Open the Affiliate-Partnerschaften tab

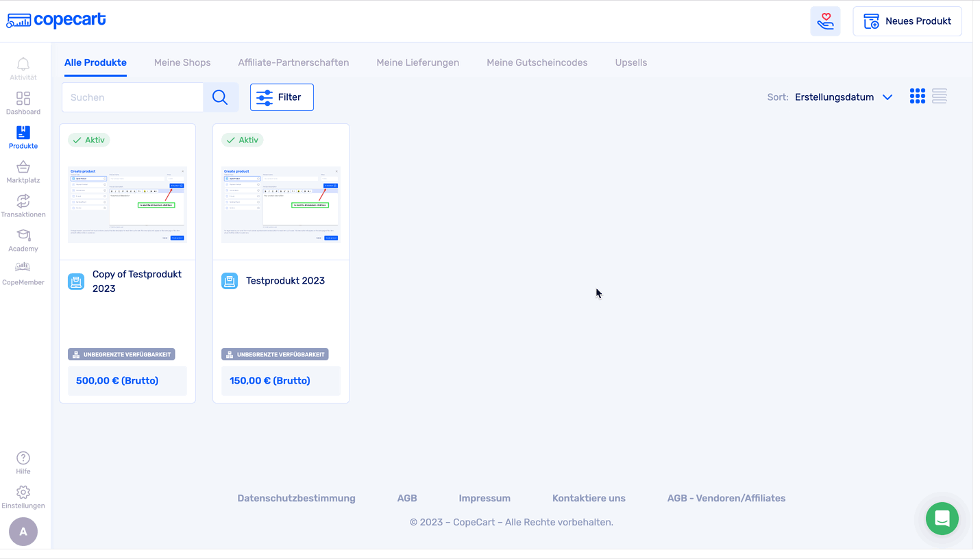293,62
